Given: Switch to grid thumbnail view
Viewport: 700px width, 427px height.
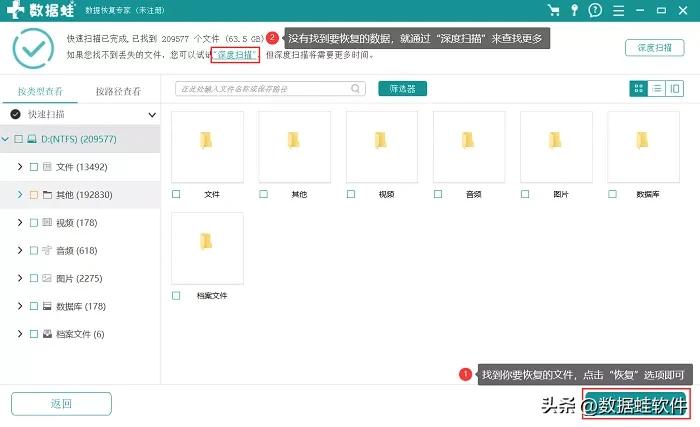Looking at the screenshot, I should coord(638,88).
